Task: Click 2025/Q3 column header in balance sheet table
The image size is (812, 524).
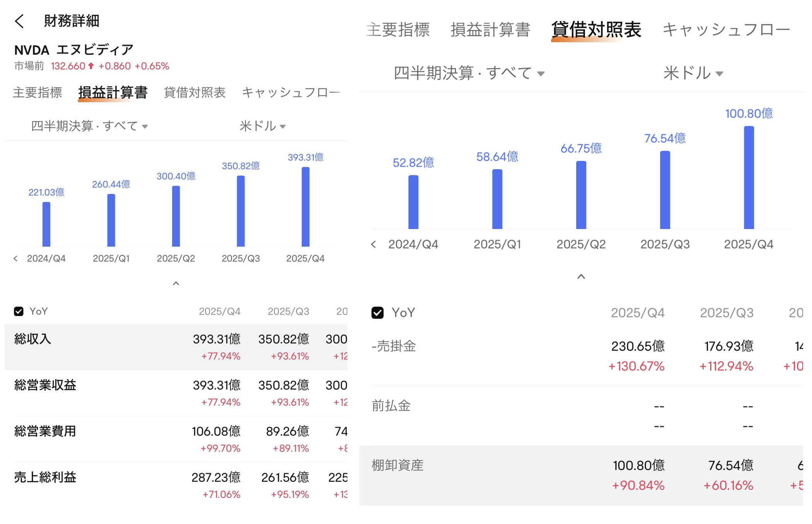Action: [727, 313]
